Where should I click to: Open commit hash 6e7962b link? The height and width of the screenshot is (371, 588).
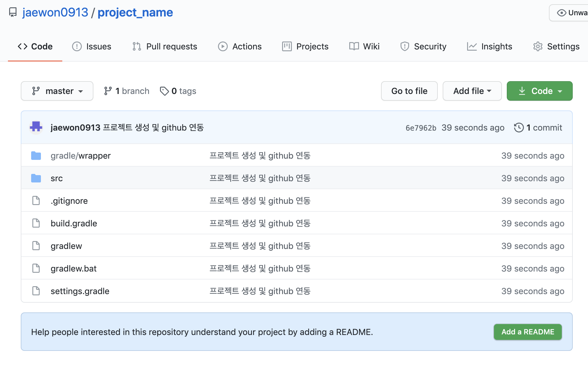pos(421,128)
